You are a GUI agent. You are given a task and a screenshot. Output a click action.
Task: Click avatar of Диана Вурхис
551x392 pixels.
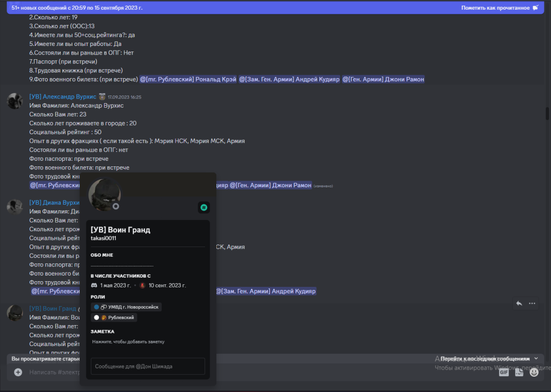tap(15, 207)
